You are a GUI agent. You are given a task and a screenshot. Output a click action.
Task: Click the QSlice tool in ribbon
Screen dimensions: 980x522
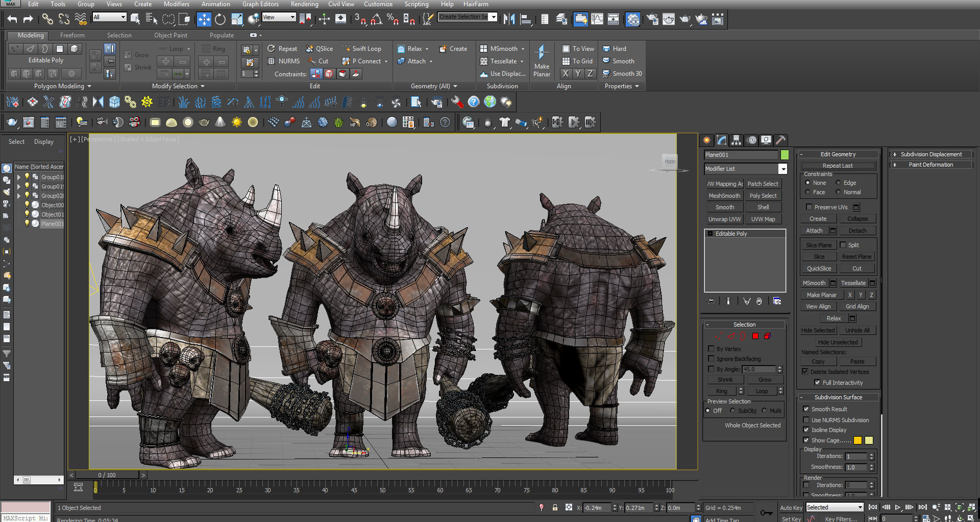(320, 48)
